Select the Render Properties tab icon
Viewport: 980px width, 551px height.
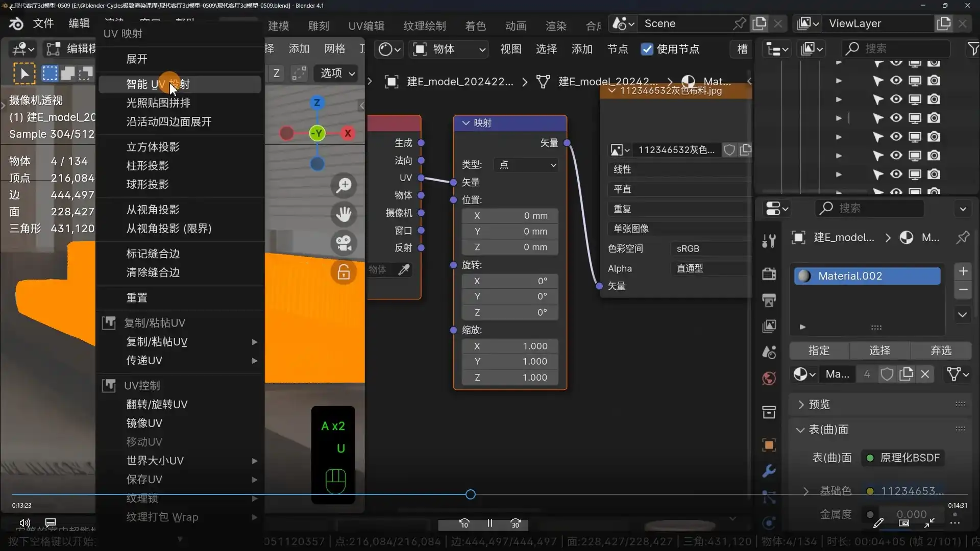[x=769, y=274]
